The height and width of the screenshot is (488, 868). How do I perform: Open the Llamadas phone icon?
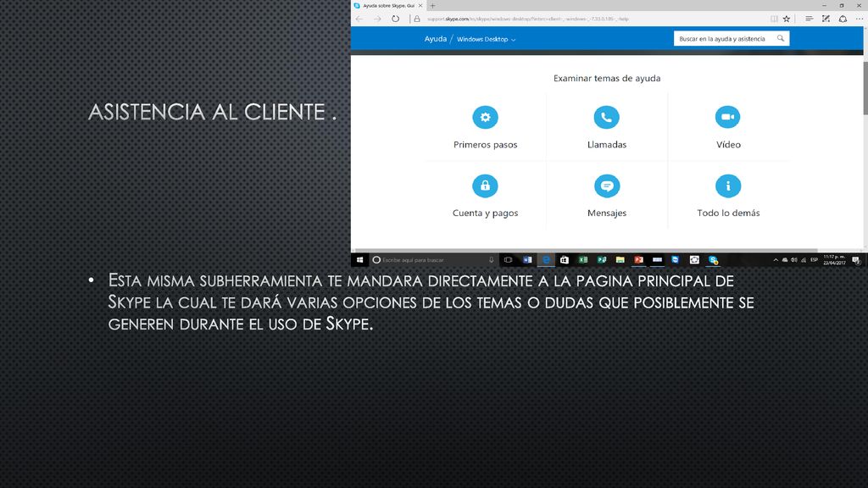coord(606,117)
